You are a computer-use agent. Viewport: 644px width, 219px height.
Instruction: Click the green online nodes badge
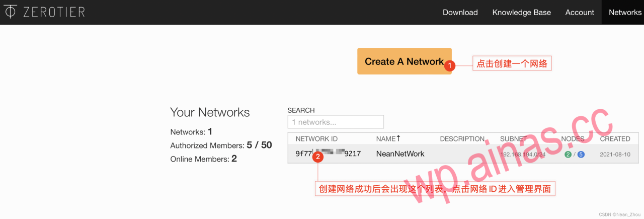click(x=568, y=154)
